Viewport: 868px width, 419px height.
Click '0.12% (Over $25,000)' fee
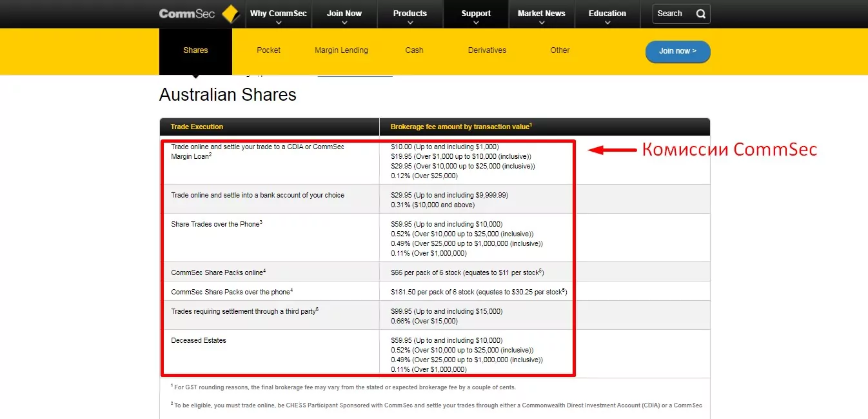click(x=424, y=176)
